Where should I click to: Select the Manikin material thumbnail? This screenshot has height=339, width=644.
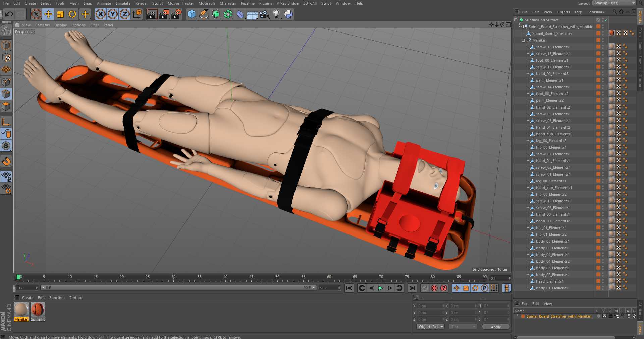pos(21,310)
